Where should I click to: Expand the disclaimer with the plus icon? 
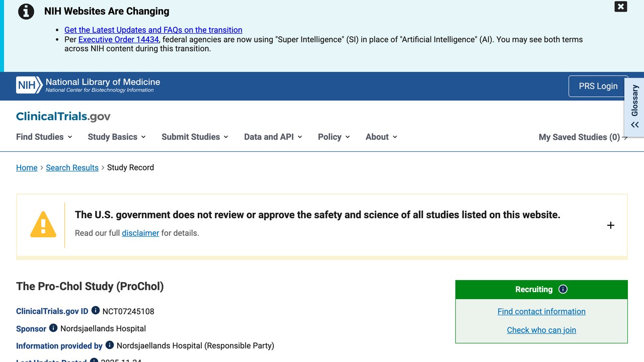[610, 225]
